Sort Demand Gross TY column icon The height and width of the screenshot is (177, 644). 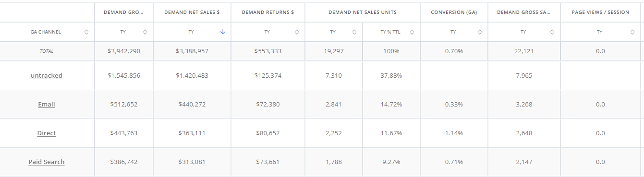coord(145,32)
